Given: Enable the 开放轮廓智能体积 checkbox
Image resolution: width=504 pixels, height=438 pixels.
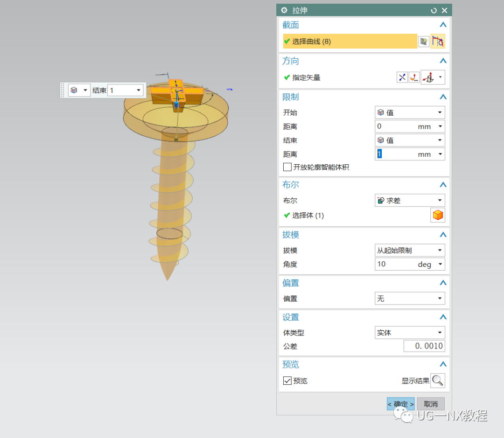Looking at the screenshot, I should (x=287, y=167).
